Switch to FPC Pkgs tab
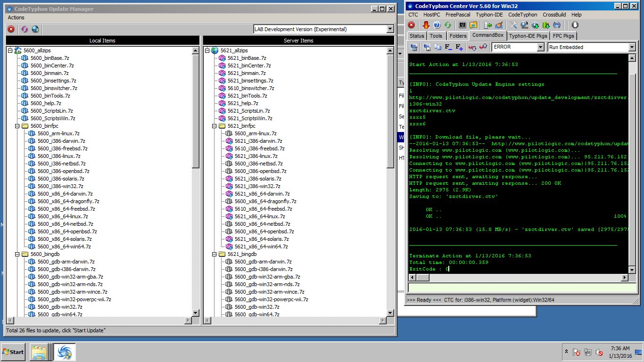The width and height of the screenshot is (644, 362). pyautogui.click(x=563, y=36)
